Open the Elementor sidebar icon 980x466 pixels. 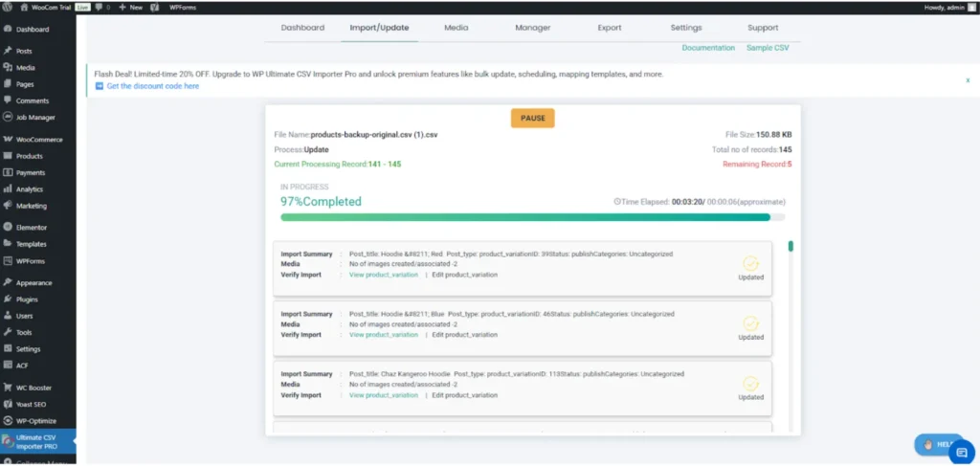point(8,228)
